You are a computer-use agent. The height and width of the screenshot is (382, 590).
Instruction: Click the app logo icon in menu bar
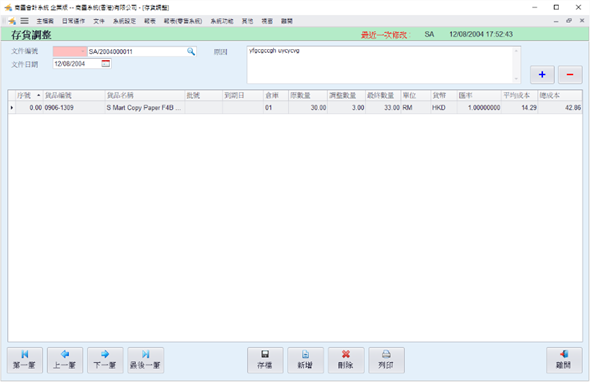point(12,21)
